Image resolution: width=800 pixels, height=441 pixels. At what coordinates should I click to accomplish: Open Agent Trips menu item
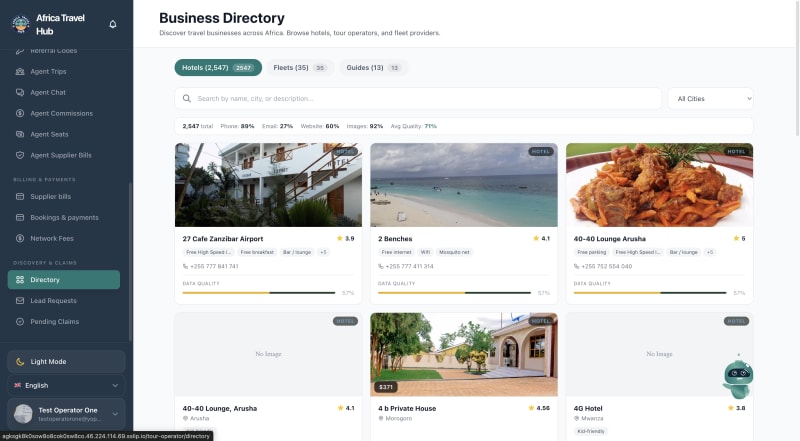(x=64, y=71)
